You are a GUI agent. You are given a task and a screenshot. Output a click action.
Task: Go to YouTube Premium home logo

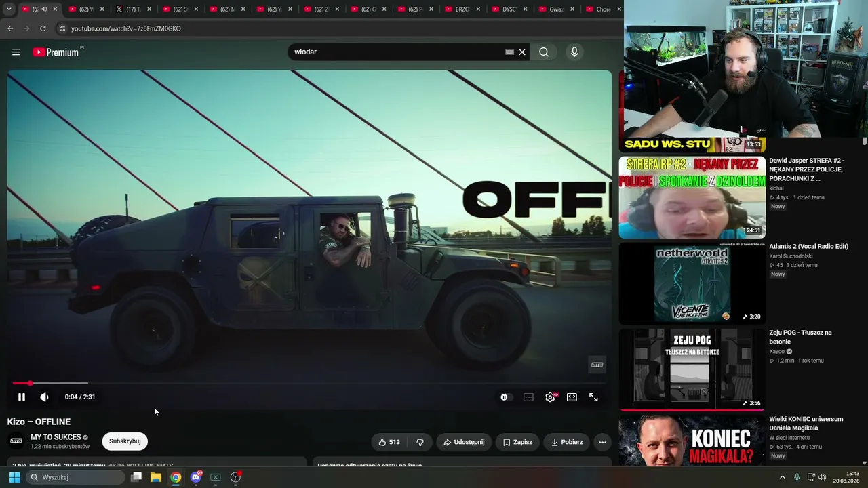(56, 52)
